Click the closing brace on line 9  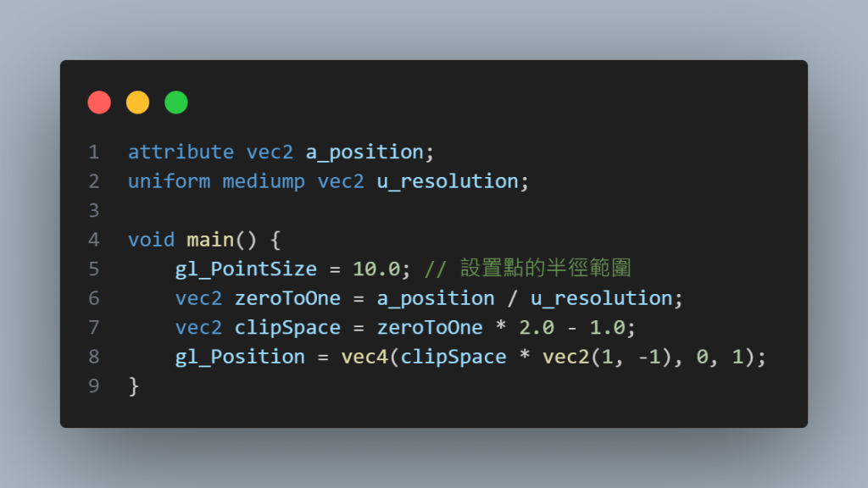coord(133,386)
